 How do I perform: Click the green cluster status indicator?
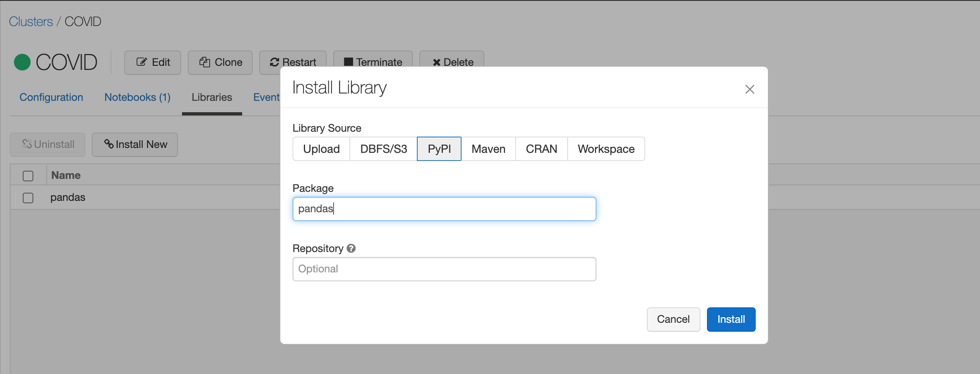pyautogui.click(x=22, y=63)
